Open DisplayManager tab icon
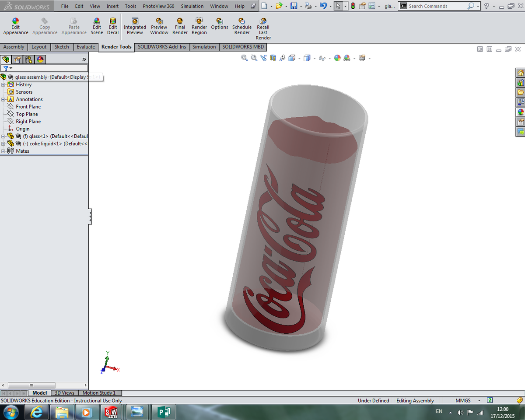The image size is (525, 420). [x=40, y=59]
